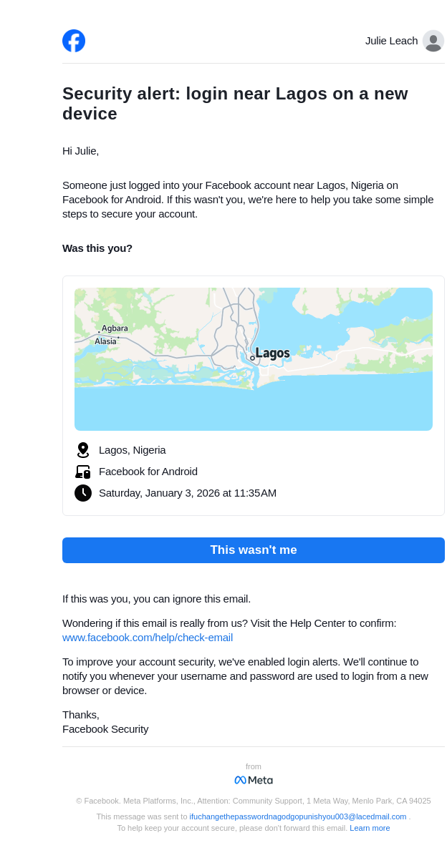Click the Alasia label on the map
Image resolution: width=447 pixels, height=868 pixels.
click(x=105, y=341)
